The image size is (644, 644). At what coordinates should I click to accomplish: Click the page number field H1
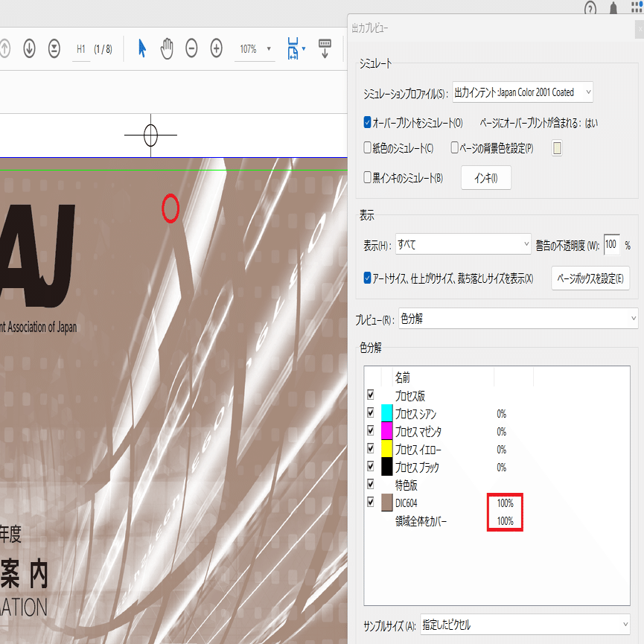[81, 50]
